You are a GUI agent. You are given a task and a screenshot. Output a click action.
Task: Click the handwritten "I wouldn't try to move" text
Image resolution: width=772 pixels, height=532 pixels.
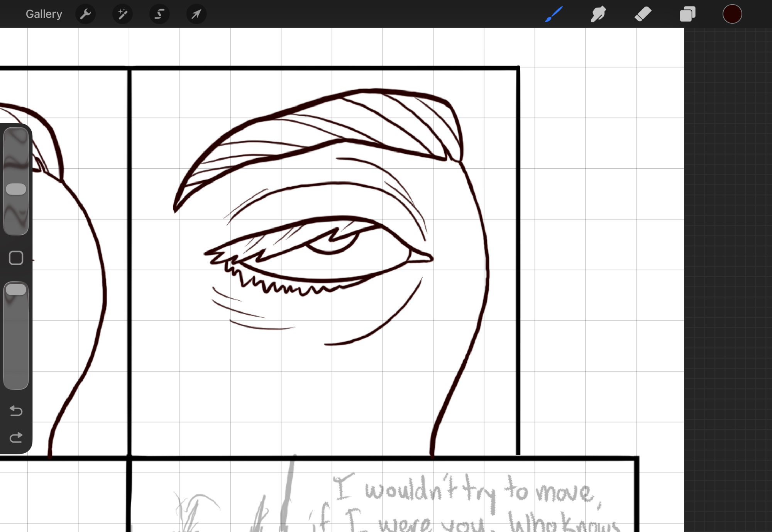tap(467, 491)
